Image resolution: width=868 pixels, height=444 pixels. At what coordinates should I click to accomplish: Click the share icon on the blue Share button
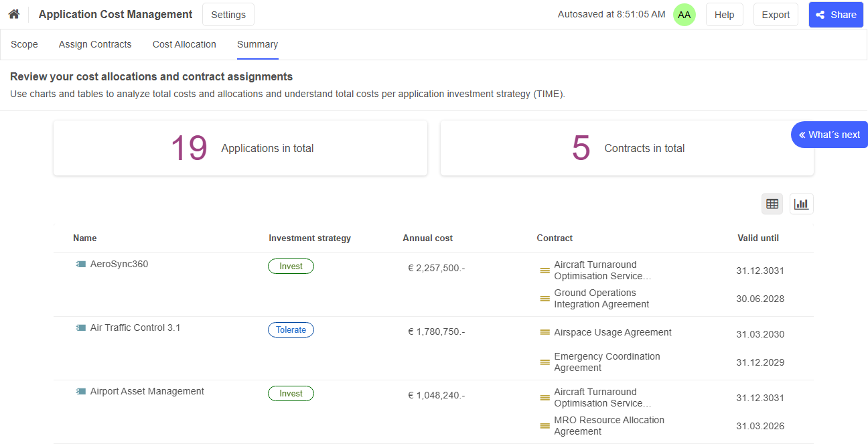[x=821, y=14]
